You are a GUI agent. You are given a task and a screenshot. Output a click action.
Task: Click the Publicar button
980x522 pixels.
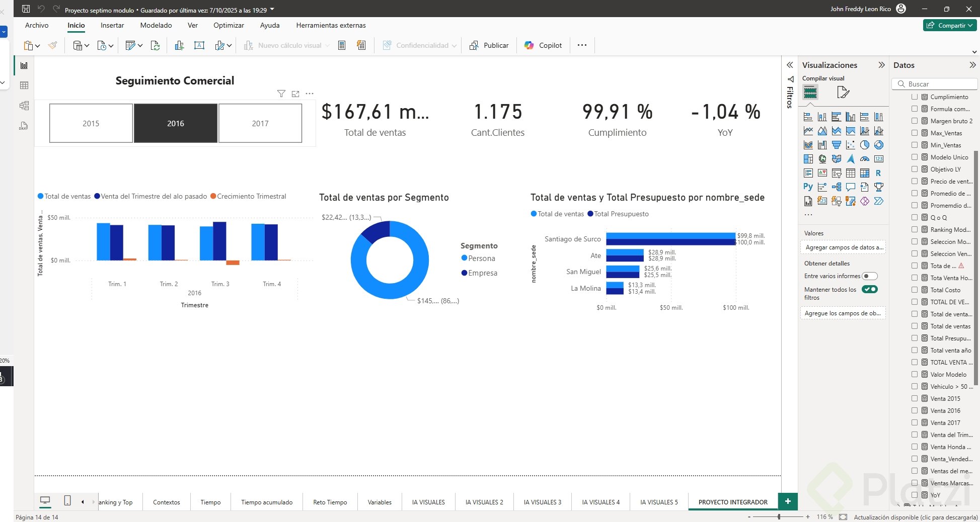[x=489, y=45]
